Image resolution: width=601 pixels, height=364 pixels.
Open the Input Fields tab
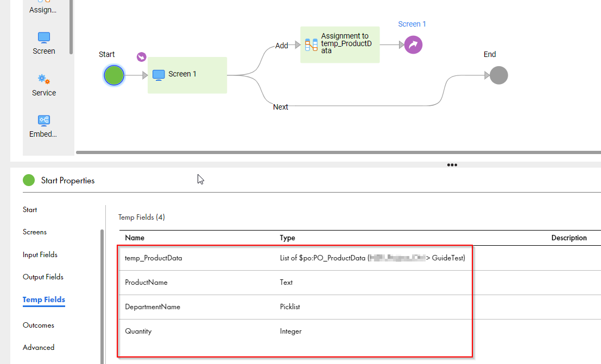click(x=40, y=254)
